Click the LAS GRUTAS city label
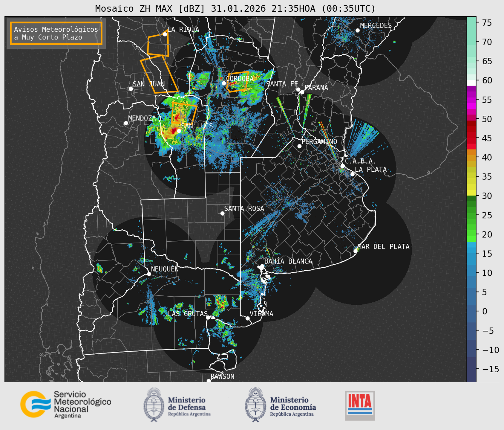 pyautogui.click(x=188, y=314)
